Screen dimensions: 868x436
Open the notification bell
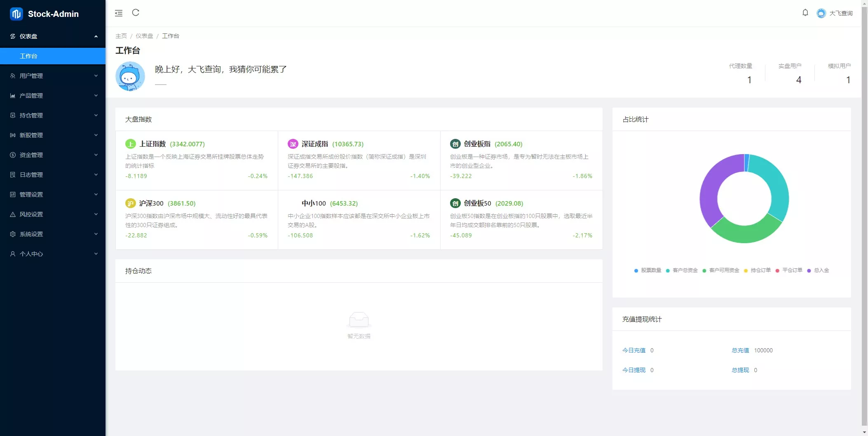[x=805, y=13]
